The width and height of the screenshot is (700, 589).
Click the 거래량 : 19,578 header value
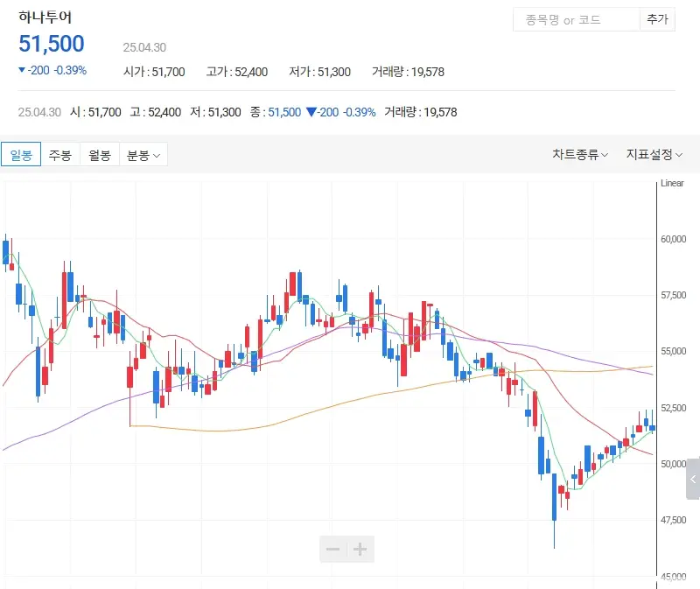click(x=408, y=72)
